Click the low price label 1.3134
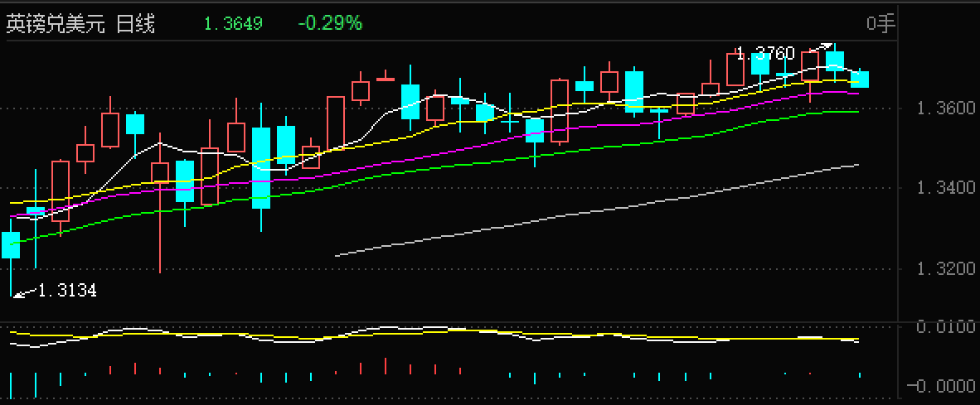This screenshot has height=405, width=980. 67,290
